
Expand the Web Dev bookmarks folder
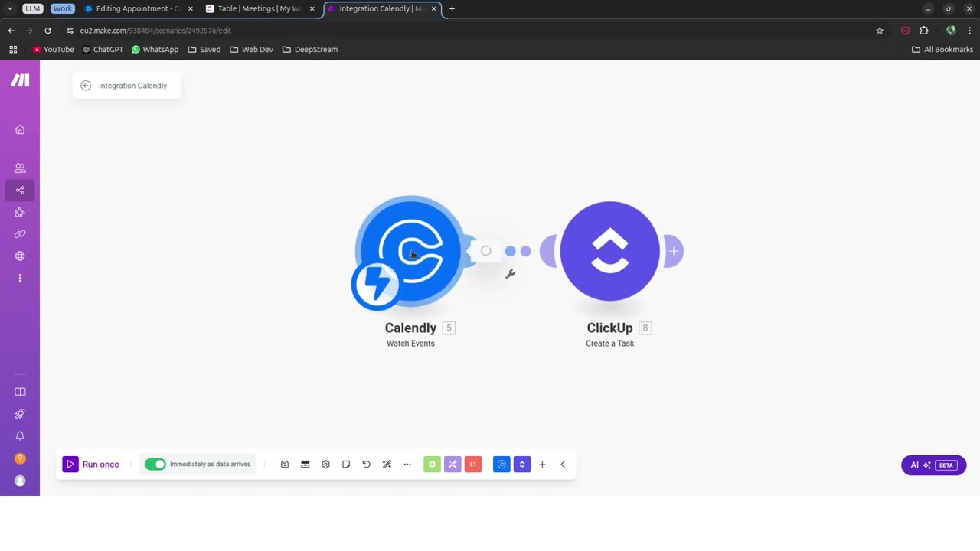[251, 49]
